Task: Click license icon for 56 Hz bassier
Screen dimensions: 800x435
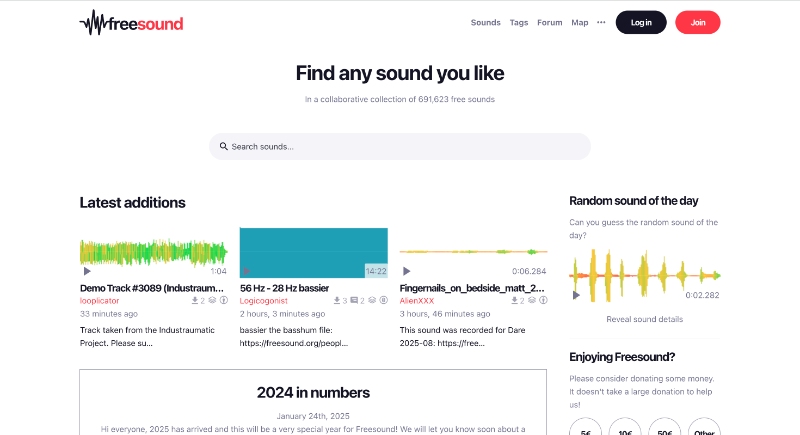Action: coord(383,300)
